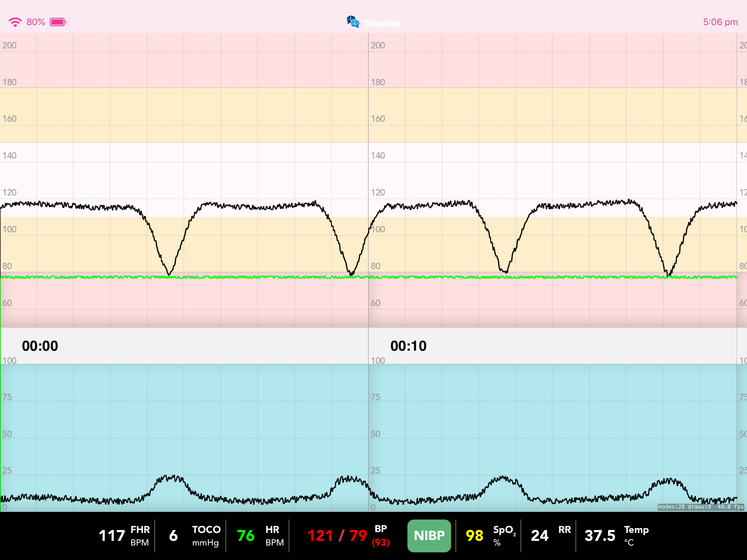Tap the RR 24 reading

(540, 536)
